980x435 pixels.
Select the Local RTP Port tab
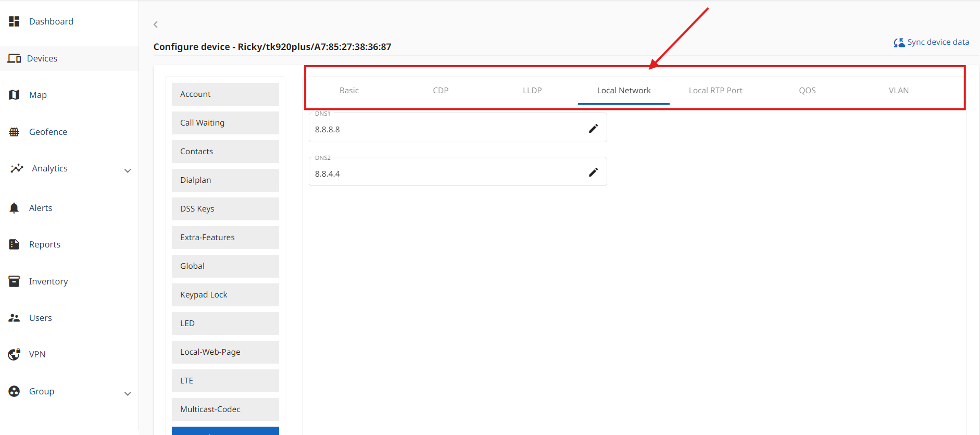click(715, 91)
